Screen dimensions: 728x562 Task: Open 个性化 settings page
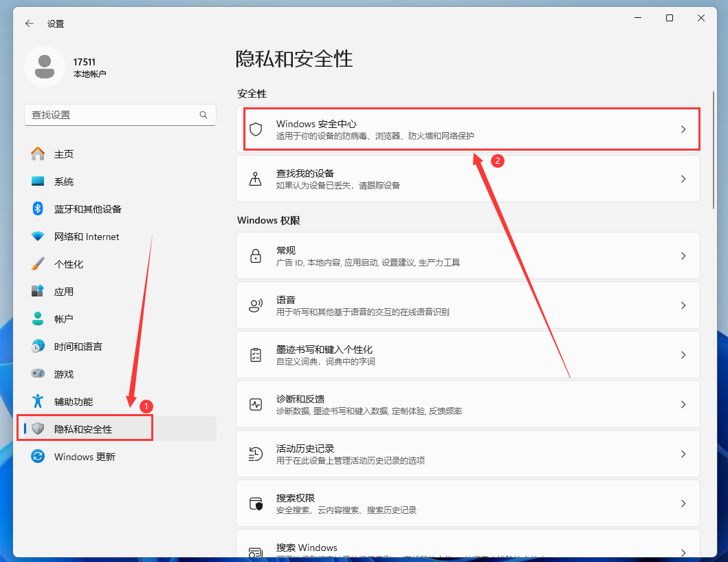click(x=69, y=264)
